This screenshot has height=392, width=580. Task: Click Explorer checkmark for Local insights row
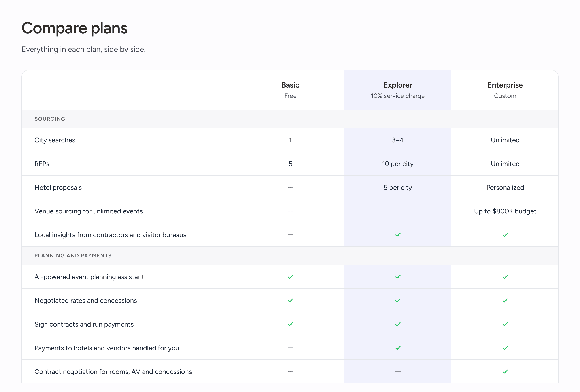point(398,235)
